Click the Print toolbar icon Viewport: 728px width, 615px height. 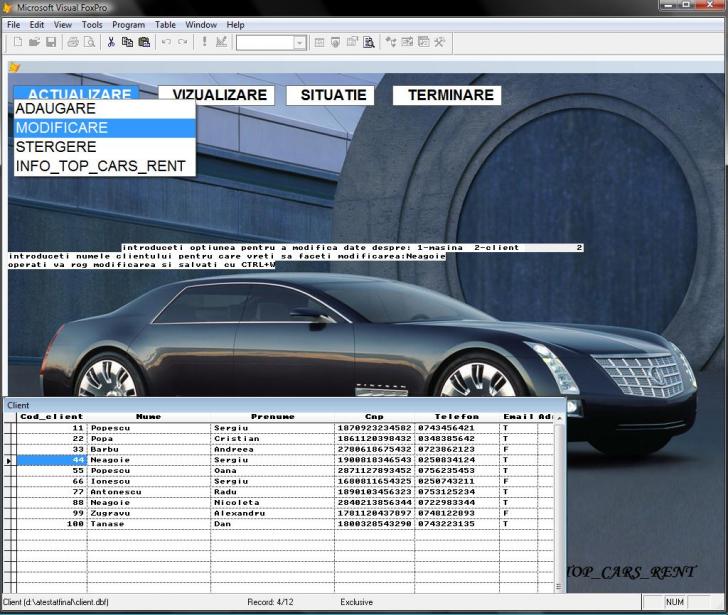[x=73, y=42]
